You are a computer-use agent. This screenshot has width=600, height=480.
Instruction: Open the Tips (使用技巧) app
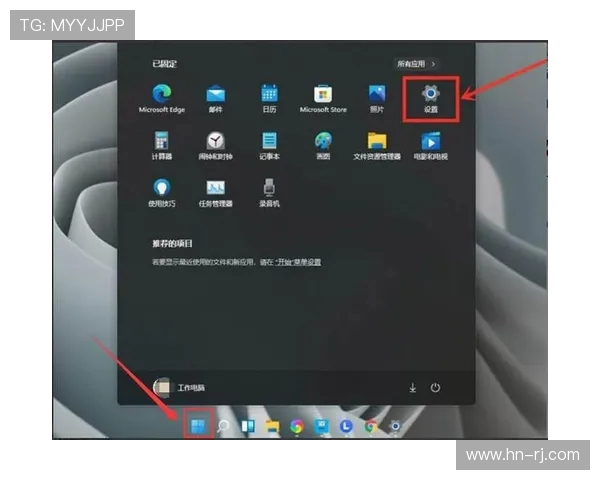click(x=162, y=193)
